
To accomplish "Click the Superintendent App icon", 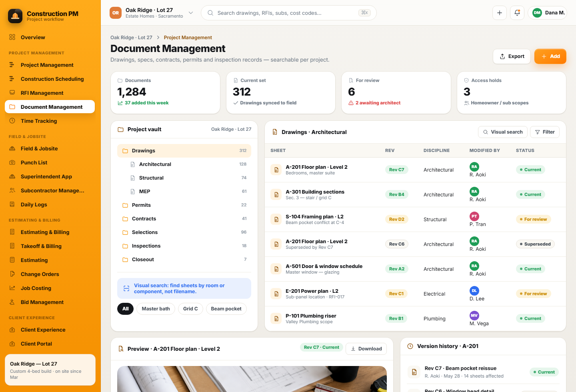I will click(12, 176).
